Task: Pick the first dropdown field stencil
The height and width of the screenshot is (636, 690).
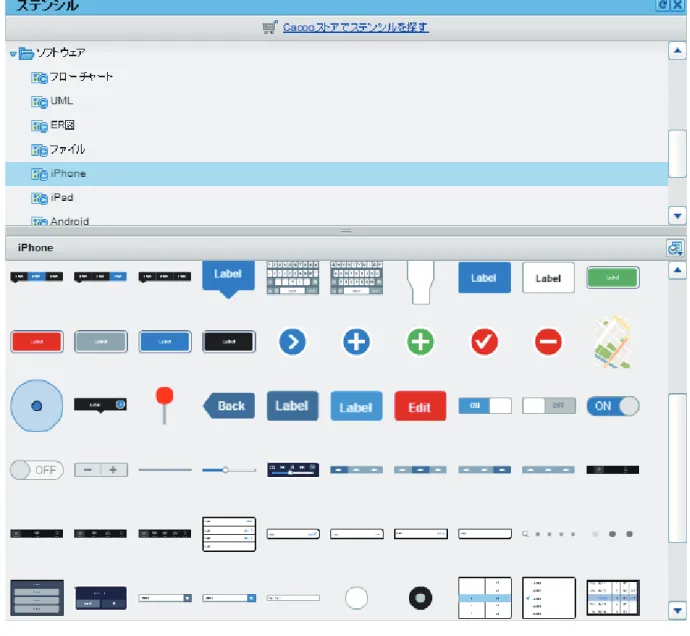Action: (165, 598)
